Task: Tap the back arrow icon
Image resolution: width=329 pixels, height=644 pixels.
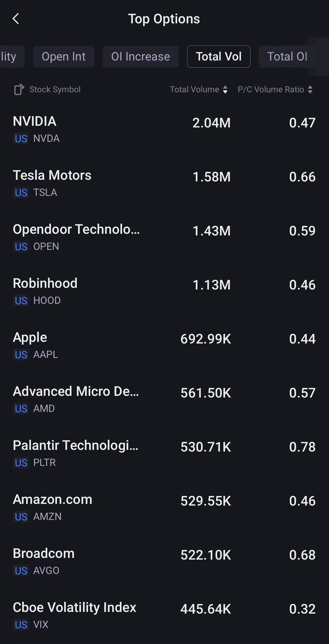Action: [16, 19]
